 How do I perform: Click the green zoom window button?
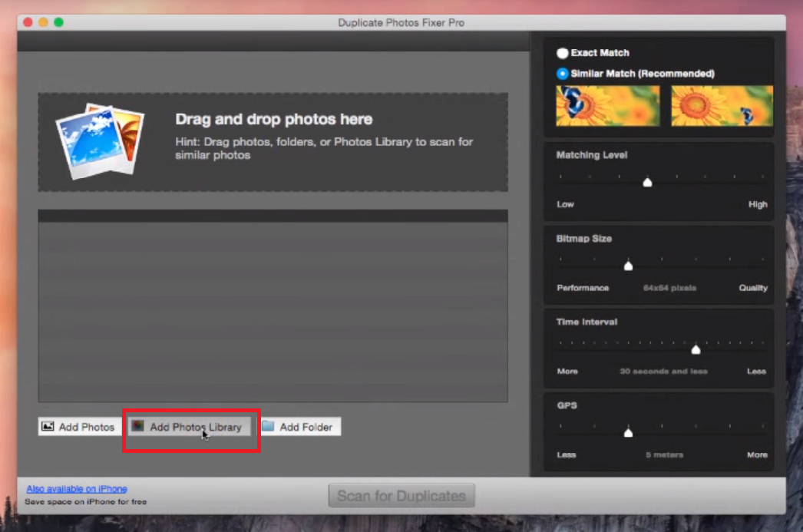click(59, 22)
